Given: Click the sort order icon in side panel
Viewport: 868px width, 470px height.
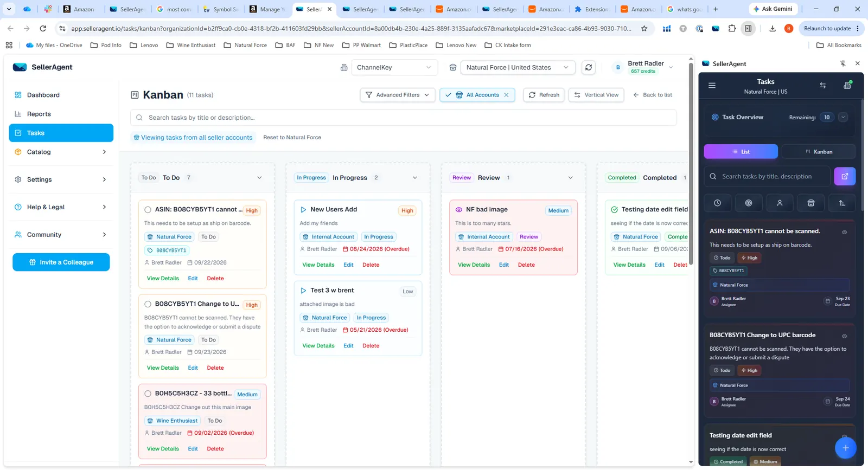Looking at the screenshot, I should tap(842, 203).
